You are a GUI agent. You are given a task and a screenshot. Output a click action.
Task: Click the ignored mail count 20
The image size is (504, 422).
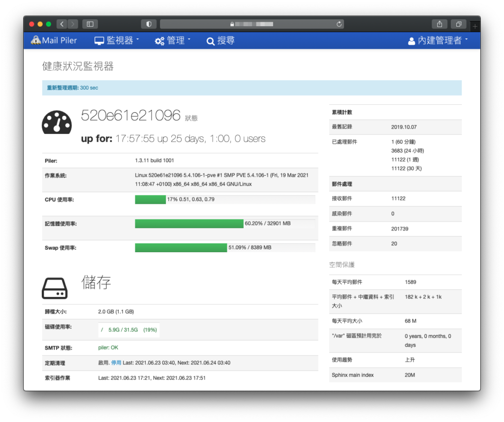394,244
